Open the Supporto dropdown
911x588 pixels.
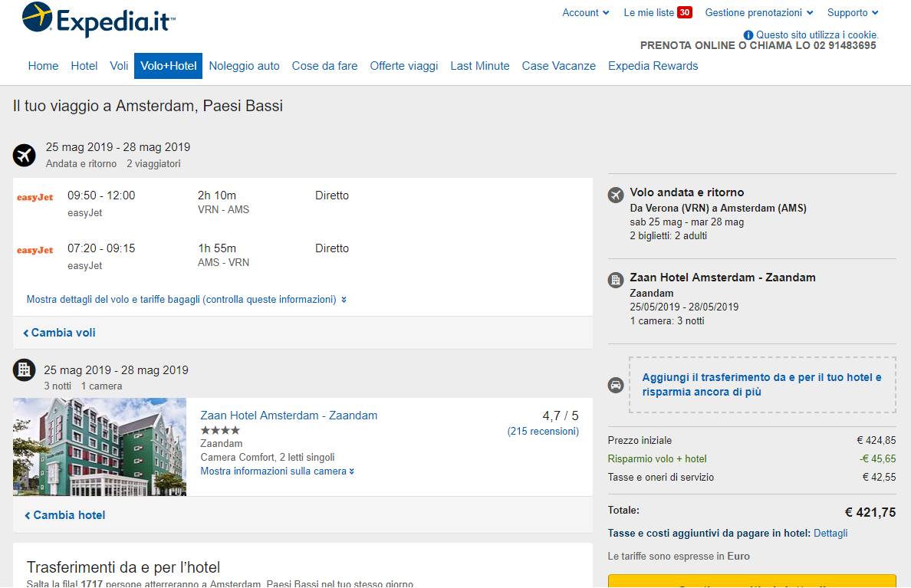(853, 13)
